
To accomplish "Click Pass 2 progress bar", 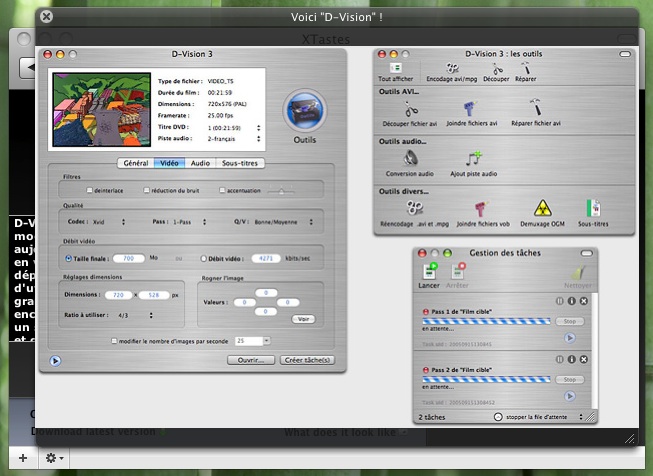I will click(486, 379).
